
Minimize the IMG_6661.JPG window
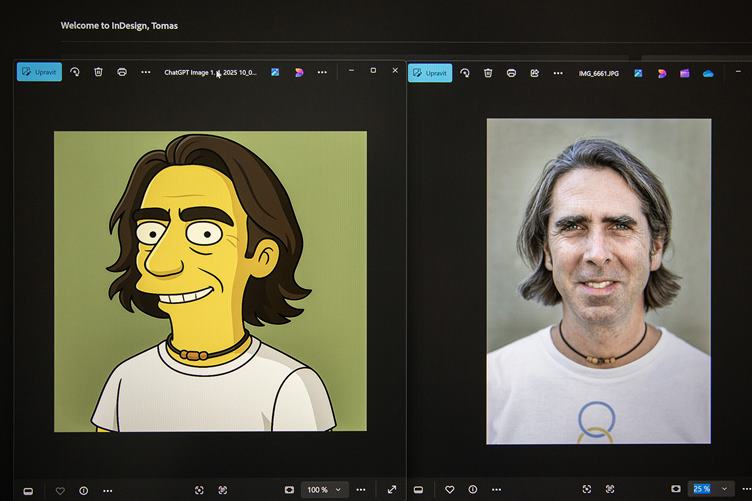739,71
